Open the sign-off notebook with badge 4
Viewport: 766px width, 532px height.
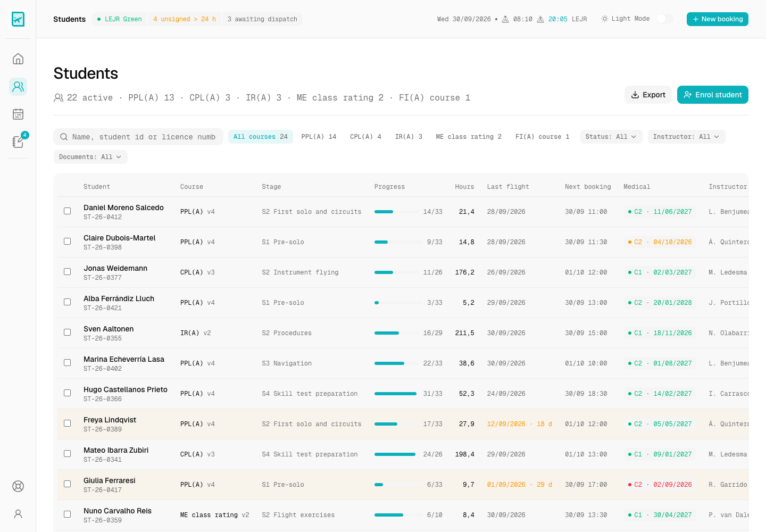[18, 142]
